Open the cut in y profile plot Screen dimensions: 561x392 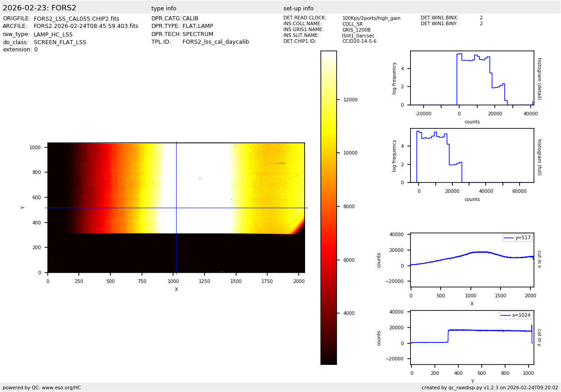tap(472, 337)
